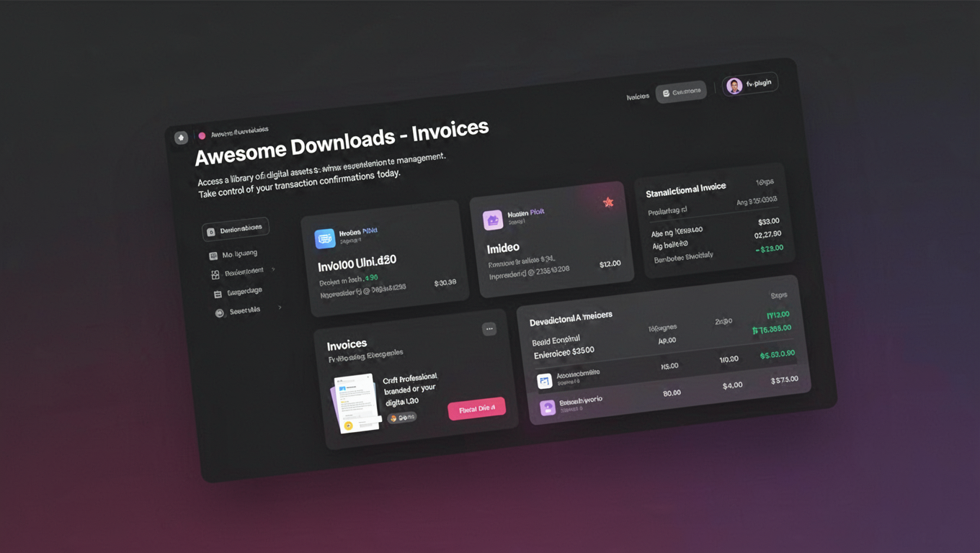This screenshot has height=553, width=980.
Task: Open the fv plugin profile avatar
Action: click(733, 84)
